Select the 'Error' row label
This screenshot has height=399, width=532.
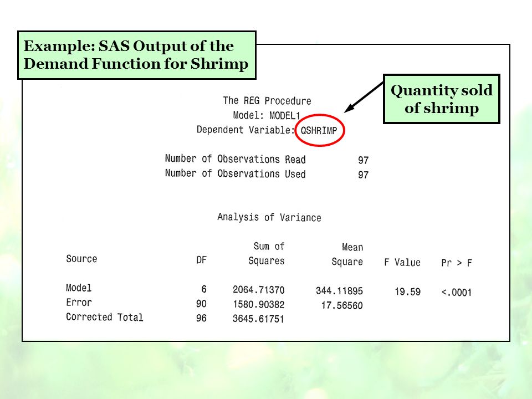pyautogui.click(x=79, y=303)
